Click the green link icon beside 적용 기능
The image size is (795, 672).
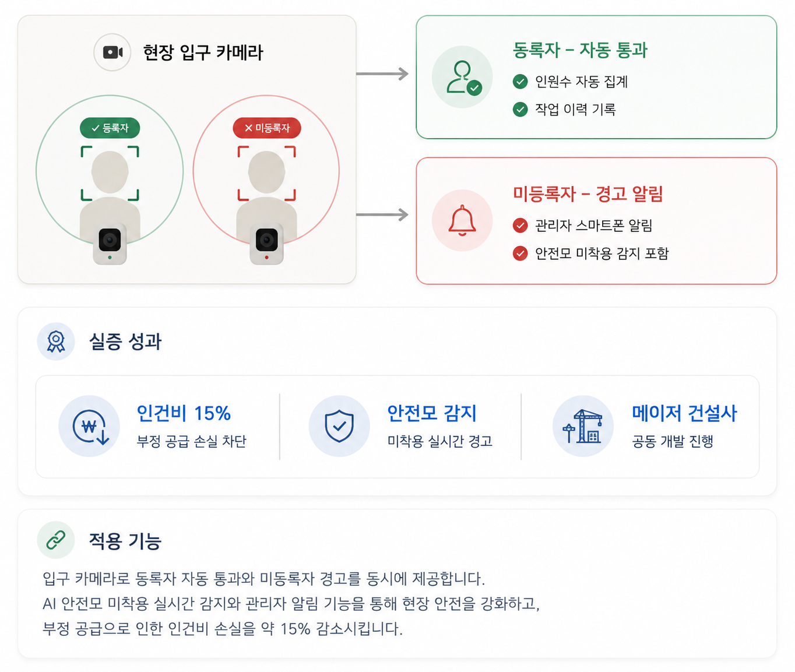click(x=56, y=540)
